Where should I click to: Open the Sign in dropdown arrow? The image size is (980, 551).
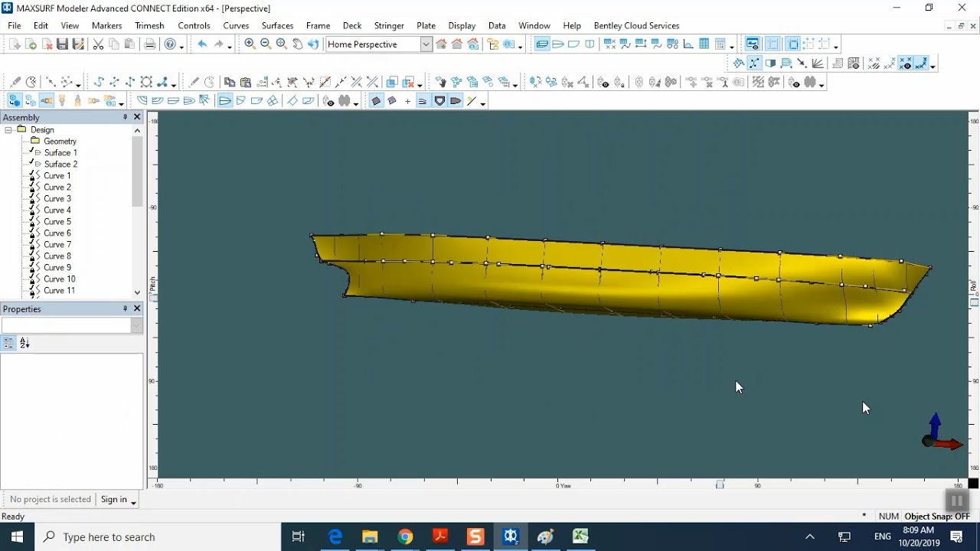(x=133, y=501)
